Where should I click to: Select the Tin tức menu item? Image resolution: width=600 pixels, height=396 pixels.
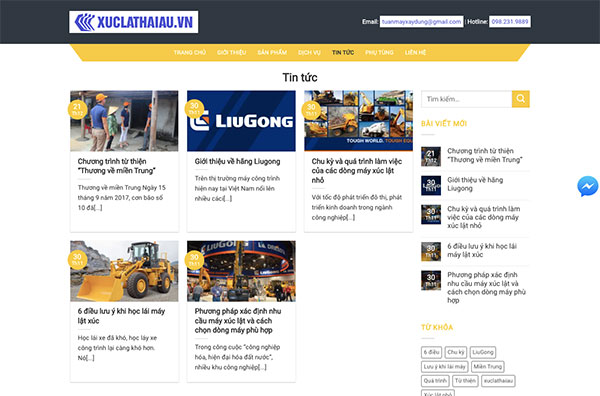click(343, 52)
